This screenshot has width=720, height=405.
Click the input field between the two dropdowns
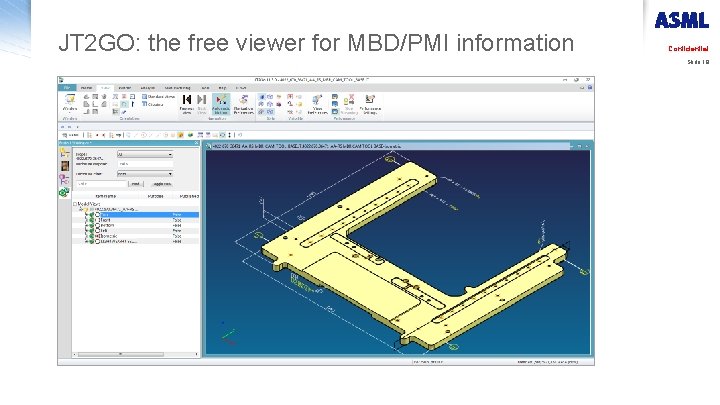click(145, 163)
